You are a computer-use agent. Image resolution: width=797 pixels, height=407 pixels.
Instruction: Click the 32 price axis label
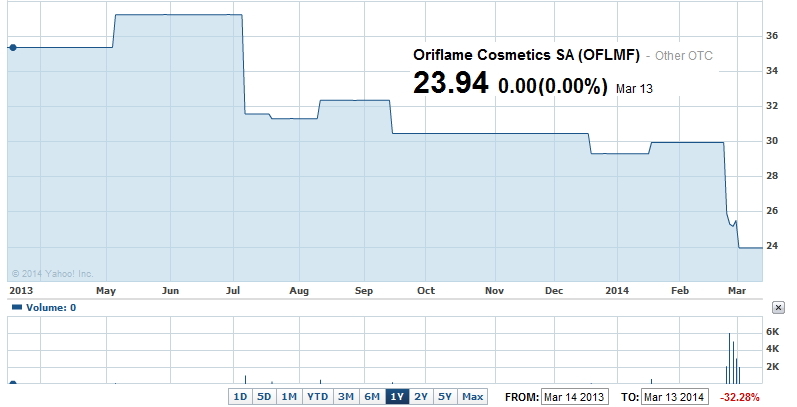click(x=772, y=106)
